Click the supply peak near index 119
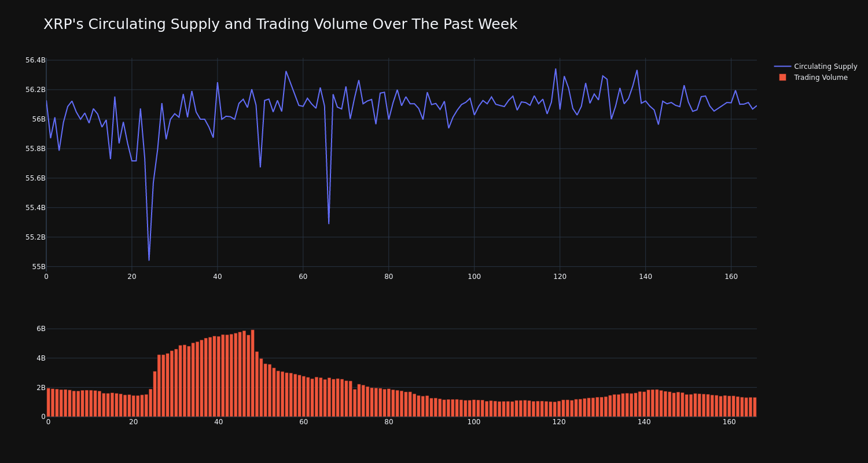Screen dimensions: 868x463 coord(556,69)
